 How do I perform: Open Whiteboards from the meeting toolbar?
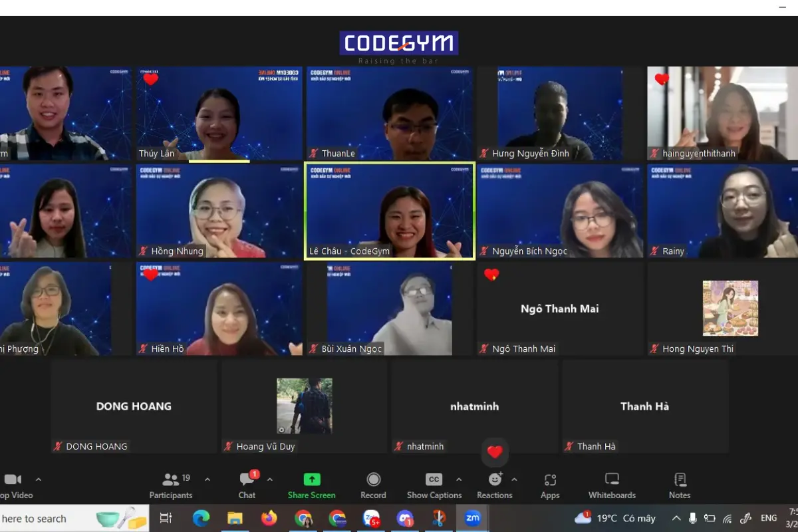click(x=612, y=485)
